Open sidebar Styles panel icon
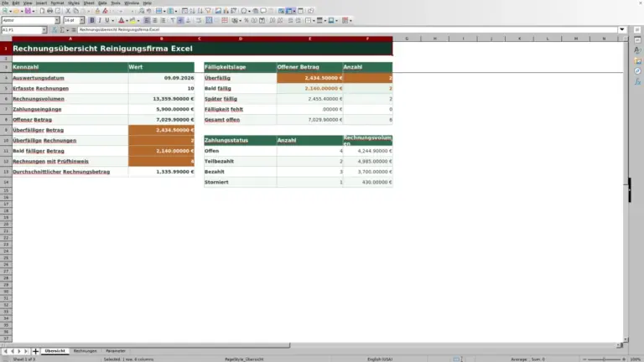This screenshot has width=644, height=362. tap(637, 50)
